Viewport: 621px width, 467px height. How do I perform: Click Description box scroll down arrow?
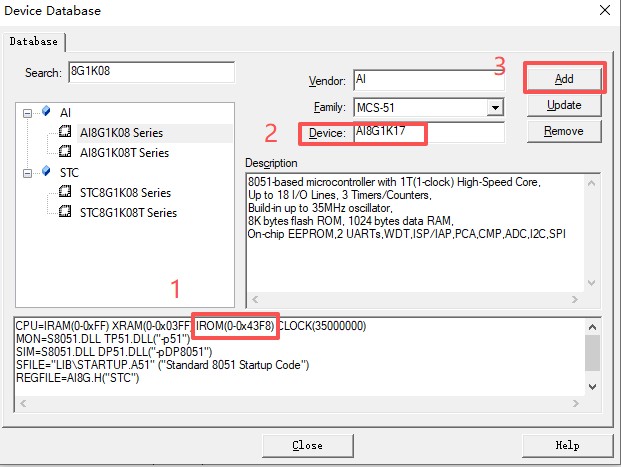[592, 283]
